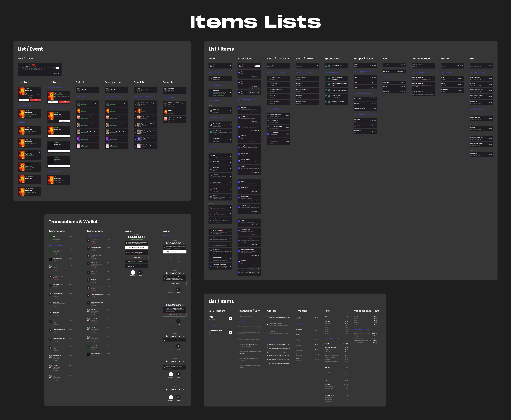Open Delta Omega Gamma row arrow in Group / Arrow
Image resolution: width=511 pixels, height=420 pixels.
[318, 90]
